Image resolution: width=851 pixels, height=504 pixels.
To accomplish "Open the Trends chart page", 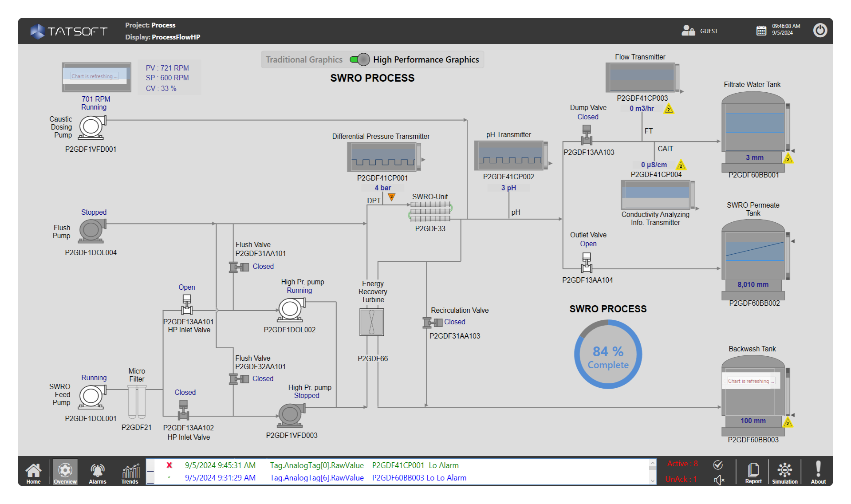I will (x=130, y=472).
